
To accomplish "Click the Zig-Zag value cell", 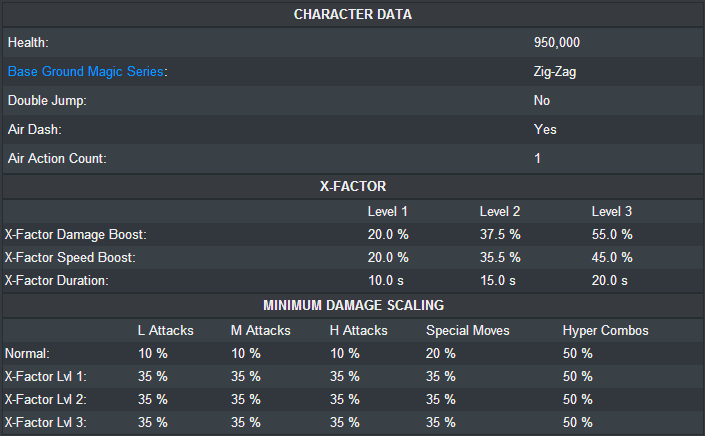I will [x=555, y=72].
